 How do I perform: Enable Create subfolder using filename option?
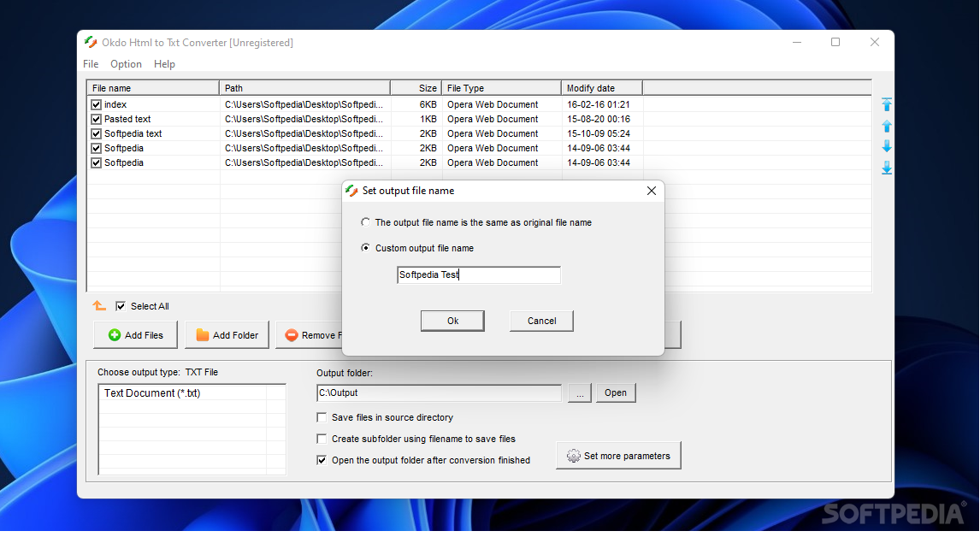(322, 439)
